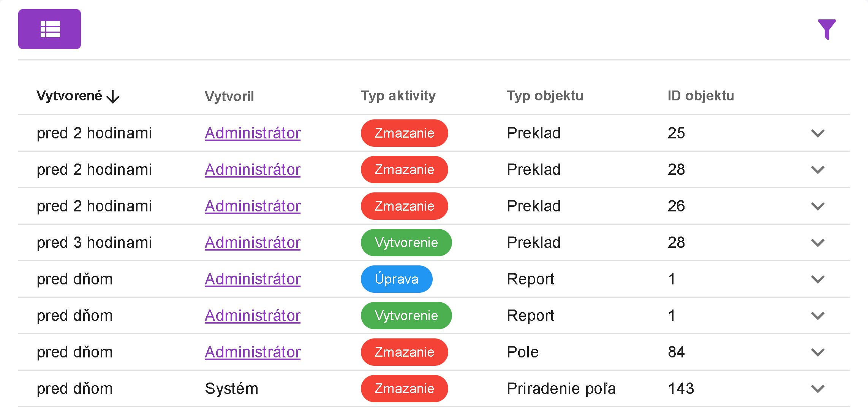Expand the Úprava Report row details
Viewport: 868px width, 408px height.
point(817,279)
